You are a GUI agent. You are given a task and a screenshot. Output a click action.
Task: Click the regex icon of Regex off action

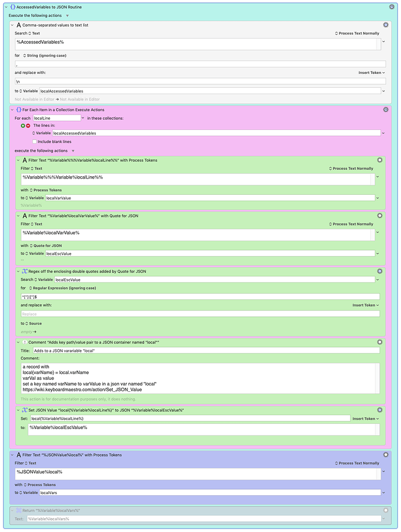[24, 271]
